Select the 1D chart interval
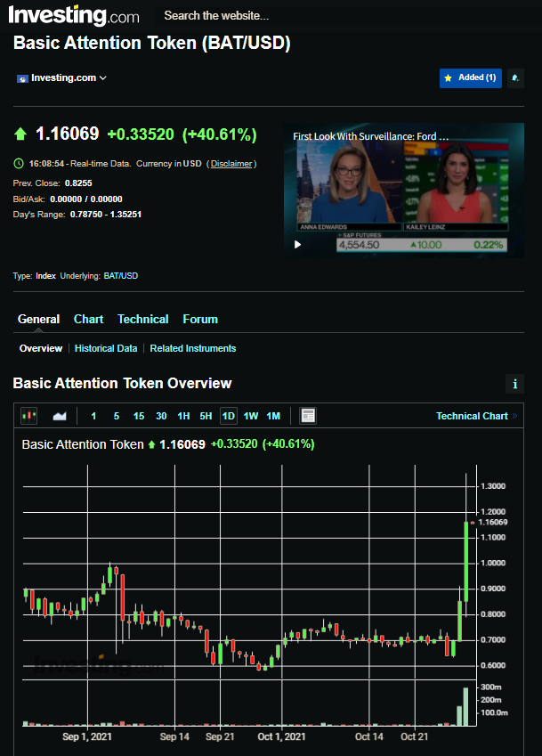Image resolution: width=542 pixels, height=756 pixels. point(229,416)
